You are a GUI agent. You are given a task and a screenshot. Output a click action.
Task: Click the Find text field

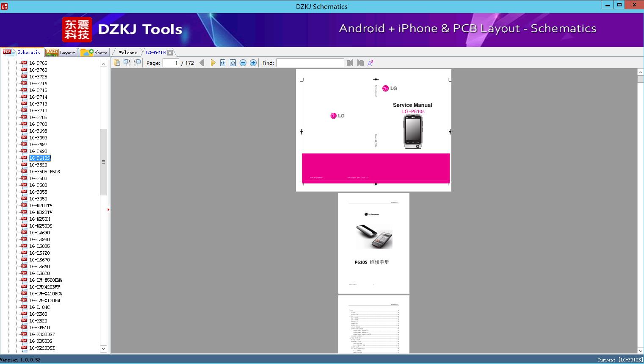(310, 63)
